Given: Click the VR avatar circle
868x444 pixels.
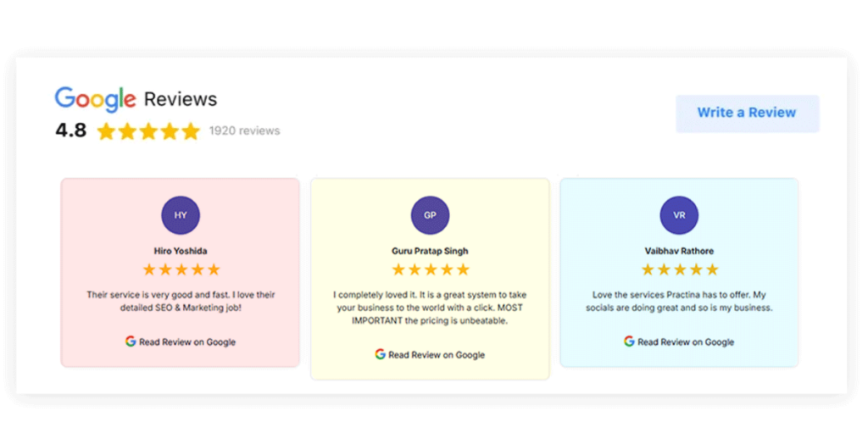Looking at the screenshot, I should 679,215.
